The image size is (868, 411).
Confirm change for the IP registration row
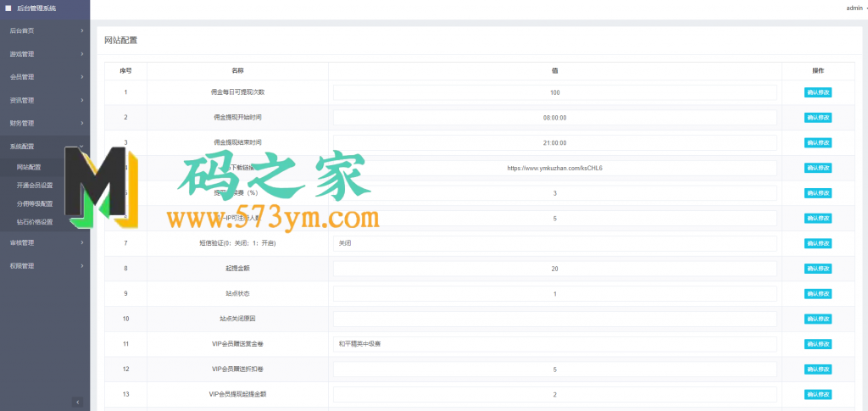818,218
